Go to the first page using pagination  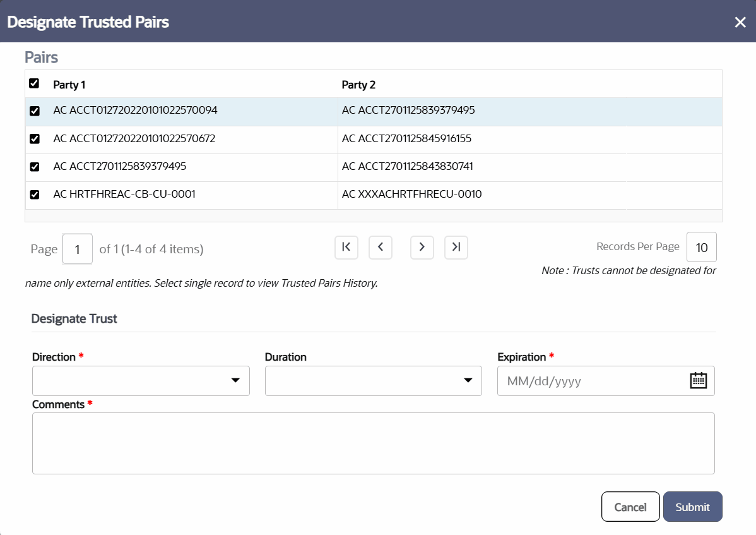click(x=346, y=247)
